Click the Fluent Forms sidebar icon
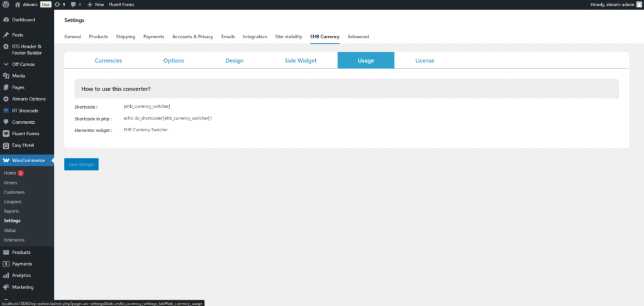644x306 pixels. coord(6,134)
